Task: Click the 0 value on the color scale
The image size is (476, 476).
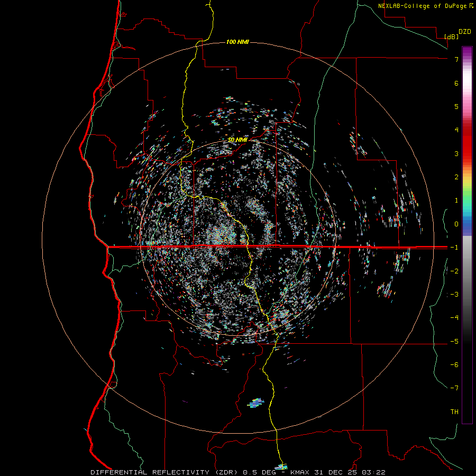Action: [x=456, y=224]
